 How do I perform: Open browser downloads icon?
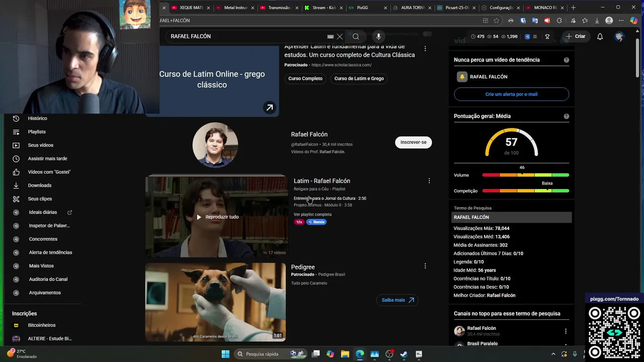597,21
